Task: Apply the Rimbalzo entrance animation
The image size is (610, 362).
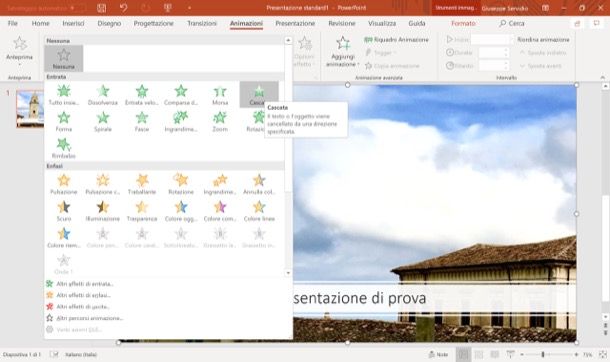Action: 64,148
